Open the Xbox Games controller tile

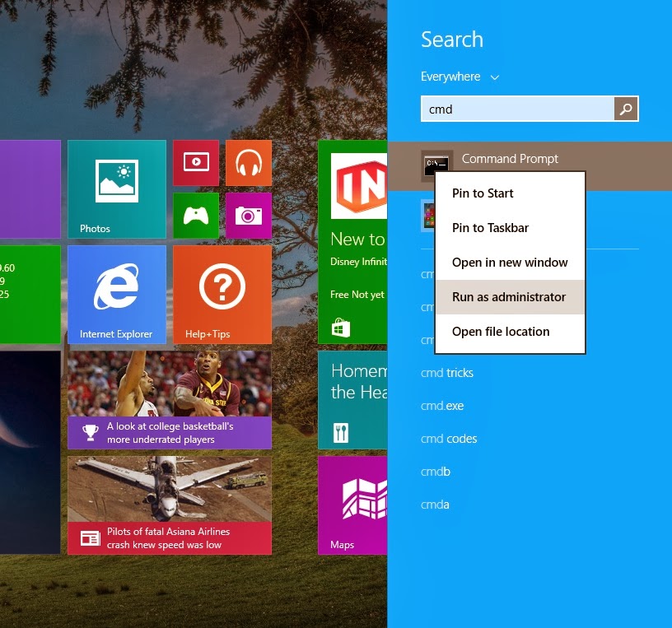tap(196, 216)
